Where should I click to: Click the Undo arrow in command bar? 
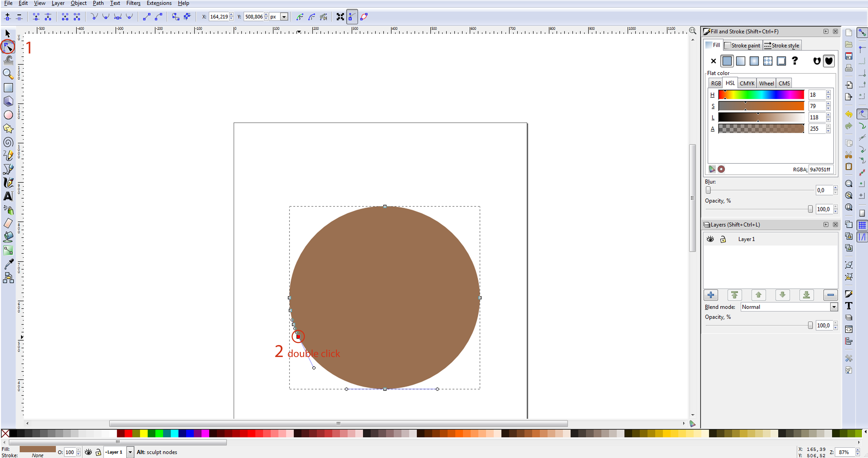point(848,114)
